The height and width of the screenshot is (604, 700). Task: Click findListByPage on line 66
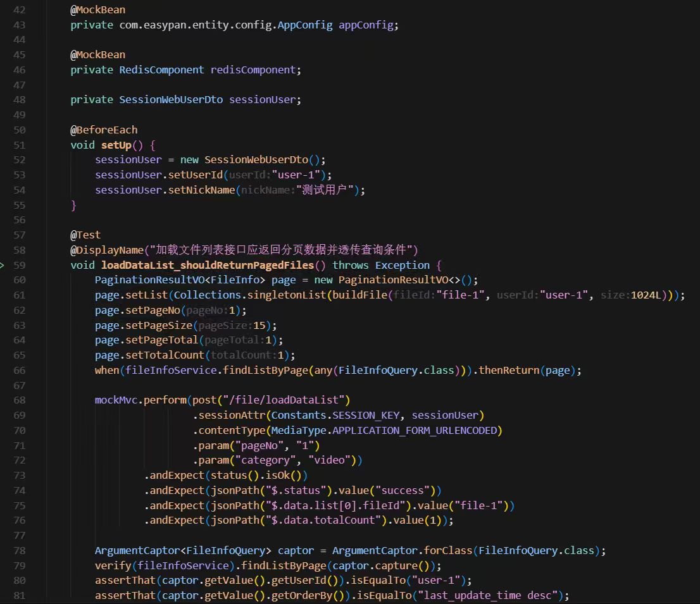(266, 371)
